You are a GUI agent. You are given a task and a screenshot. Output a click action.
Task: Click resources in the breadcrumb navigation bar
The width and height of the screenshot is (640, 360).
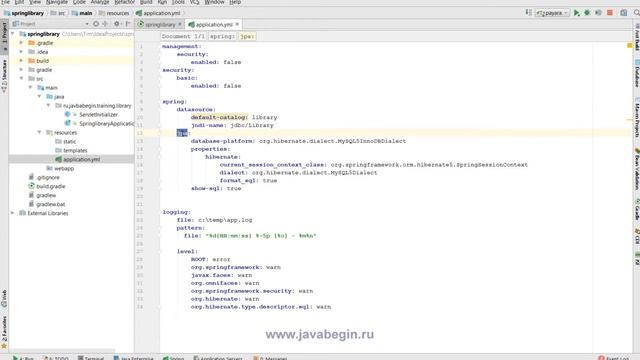[x=114, y=13]
